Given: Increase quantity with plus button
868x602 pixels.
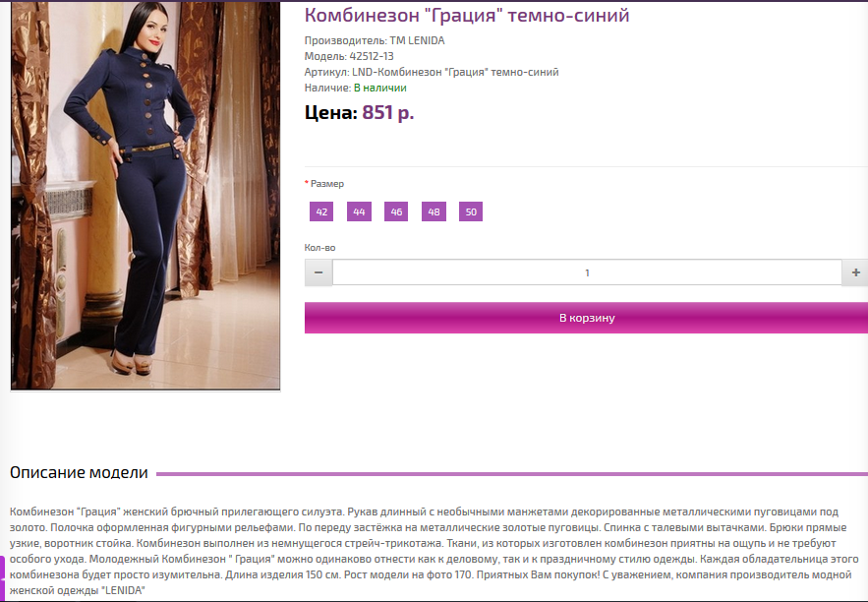Looking at the screenshot, I should tap(855, 272).
